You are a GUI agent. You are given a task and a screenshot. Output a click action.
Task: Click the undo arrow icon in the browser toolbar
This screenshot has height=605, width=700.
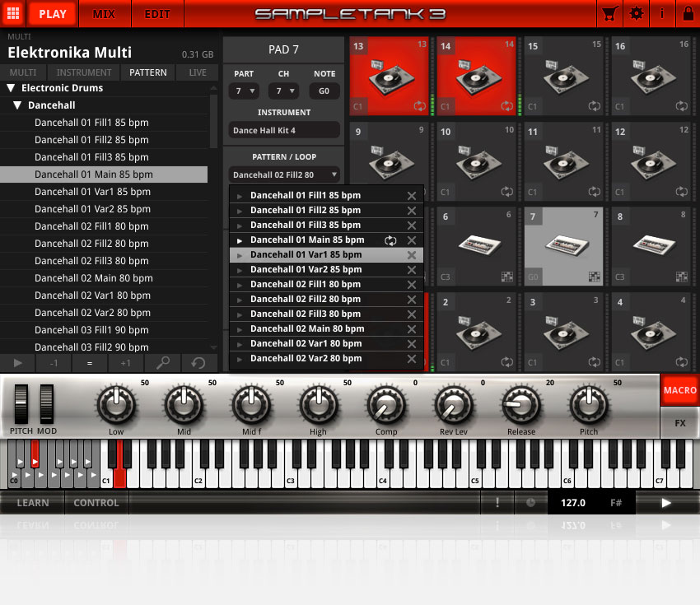pyautogui.click(x=198, y=362)
